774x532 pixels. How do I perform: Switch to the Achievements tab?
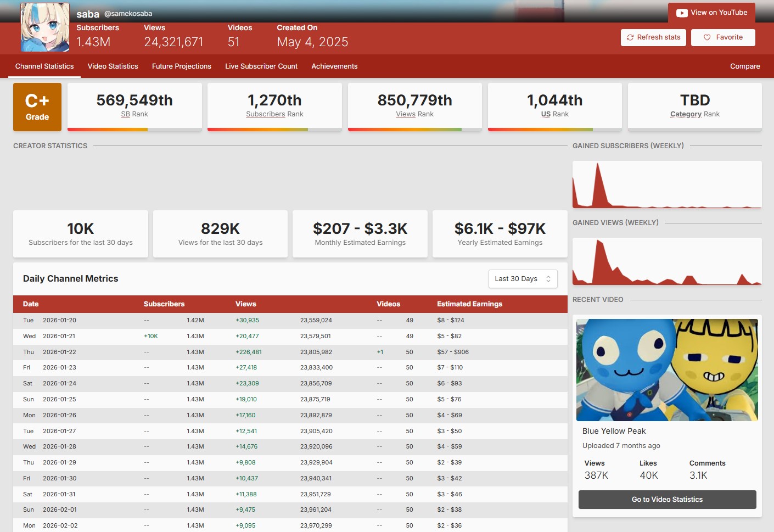tap(334, 66)
